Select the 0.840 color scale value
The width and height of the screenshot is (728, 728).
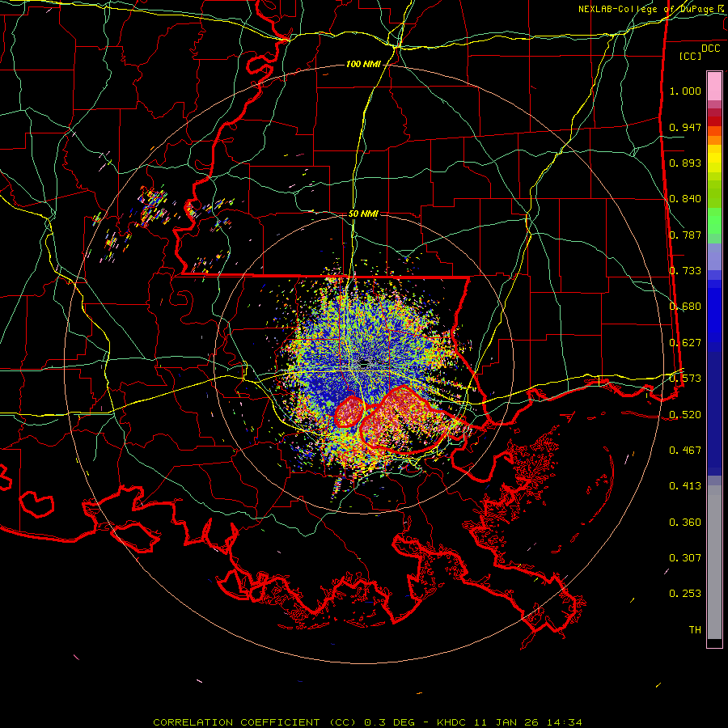[x=685, y=199]
